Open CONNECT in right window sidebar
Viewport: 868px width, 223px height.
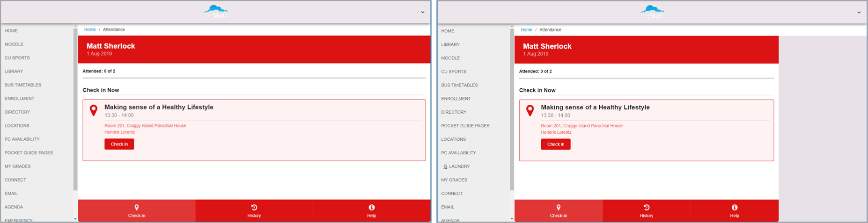(452, 194)
